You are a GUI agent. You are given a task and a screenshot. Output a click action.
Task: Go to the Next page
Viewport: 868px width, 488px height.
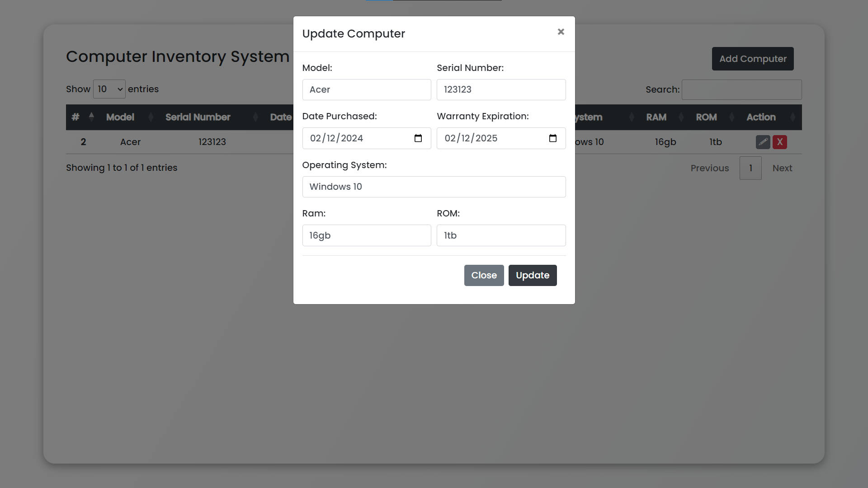[x=782, y=168]
